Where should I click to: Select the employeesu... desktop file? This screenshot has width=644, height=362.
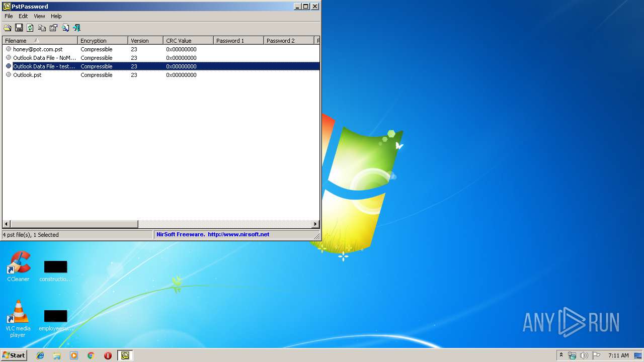point(55,320)
